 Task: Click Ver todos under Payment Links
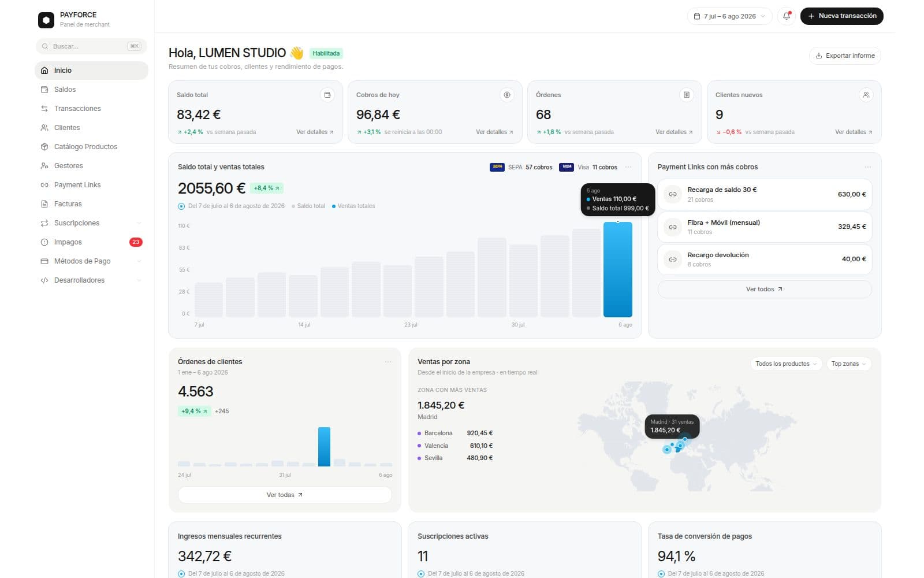coord(765,289)
